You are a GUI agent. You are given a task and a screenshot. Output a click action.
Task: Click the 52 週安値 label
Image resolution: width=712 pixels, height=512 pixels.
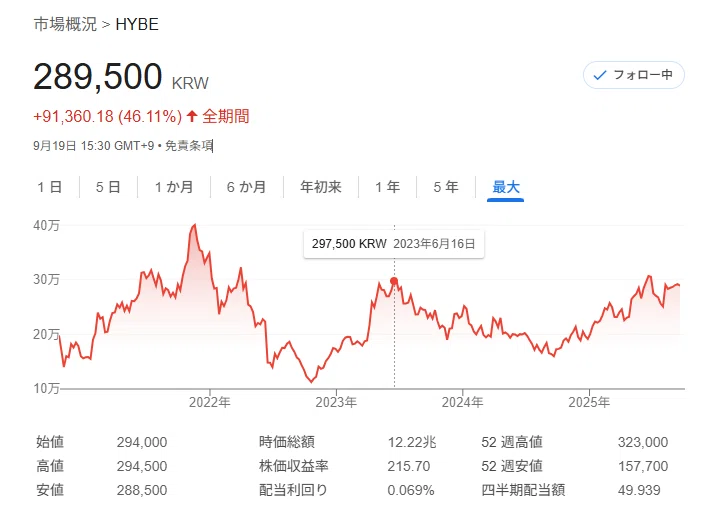coord(512,466)
